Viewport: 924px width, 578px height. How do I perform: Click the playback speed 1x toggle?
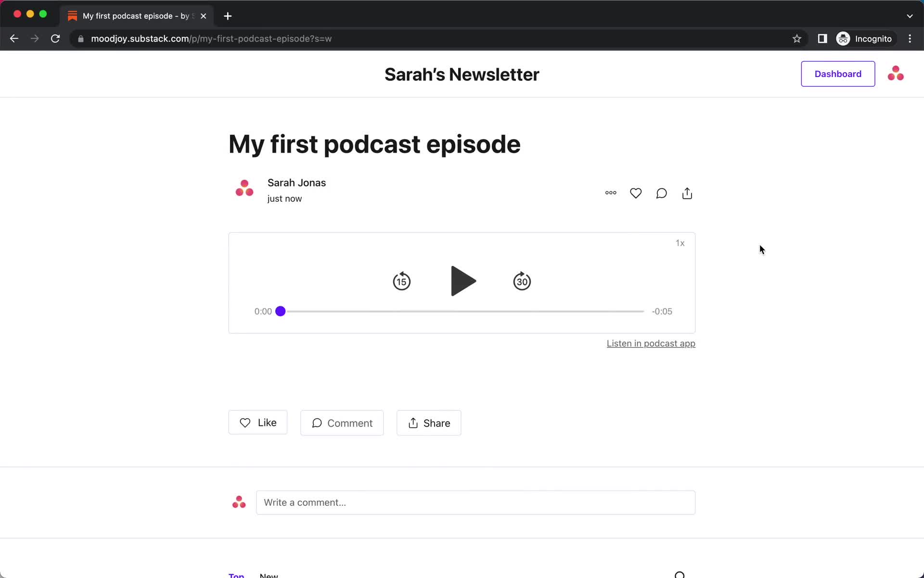(680, 242)
